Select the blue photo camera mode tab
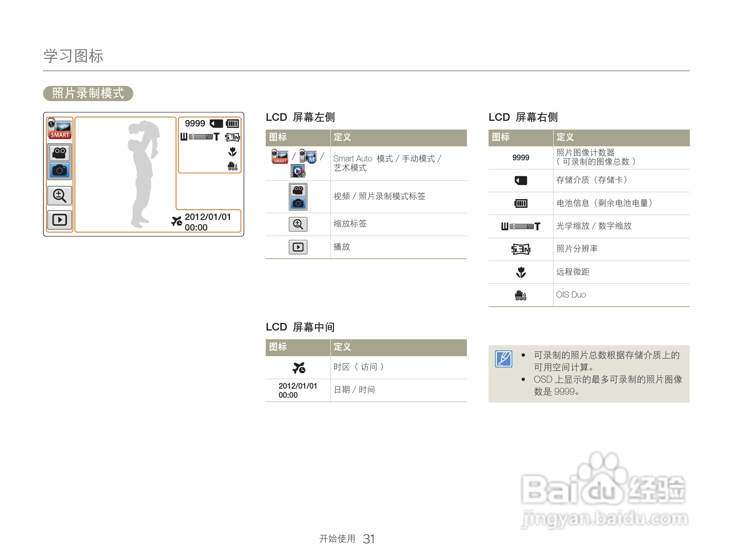The height and width of the screenshot is (560, 733). click(60, 170)
